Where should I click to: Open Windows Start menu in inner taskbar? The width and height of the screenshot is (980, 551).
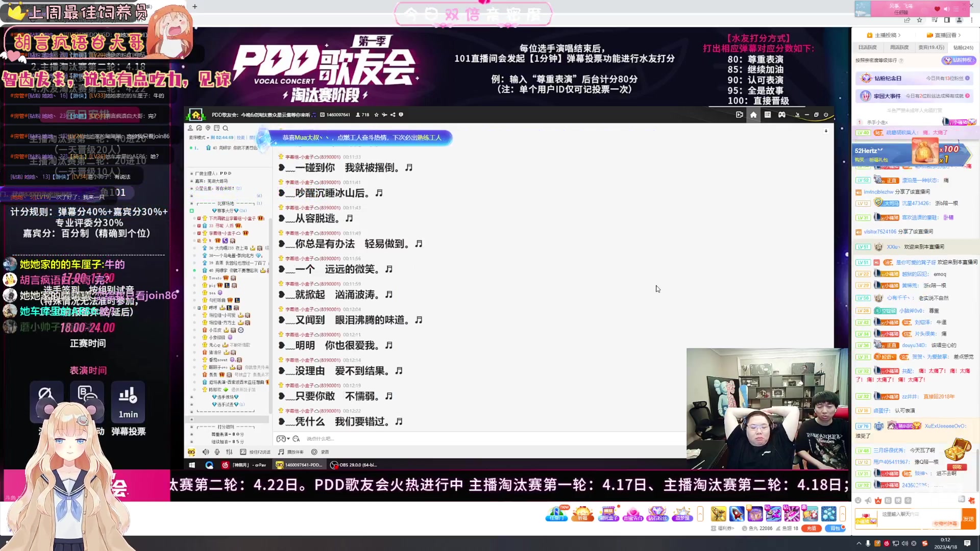click(192, 465)
